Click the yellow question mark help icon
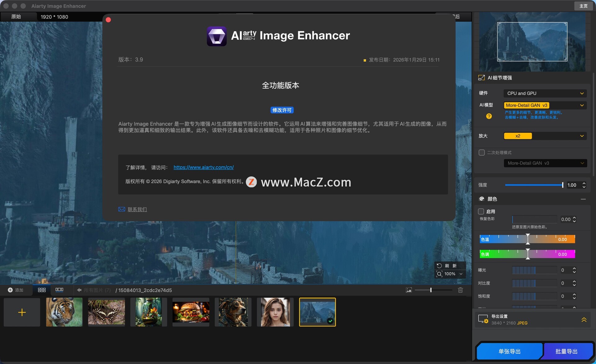The width and height of the screenshot is (596, 364). [489, 116]
